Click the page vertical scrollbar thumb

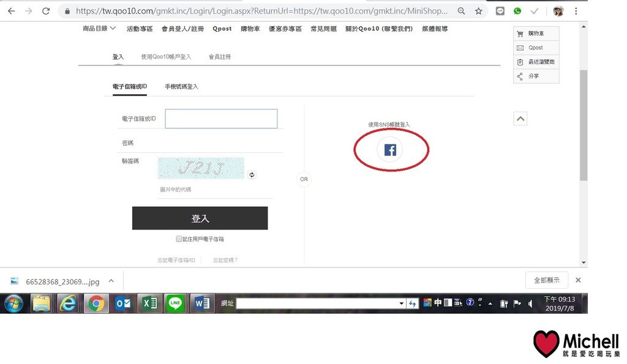(x=584, y=125)
